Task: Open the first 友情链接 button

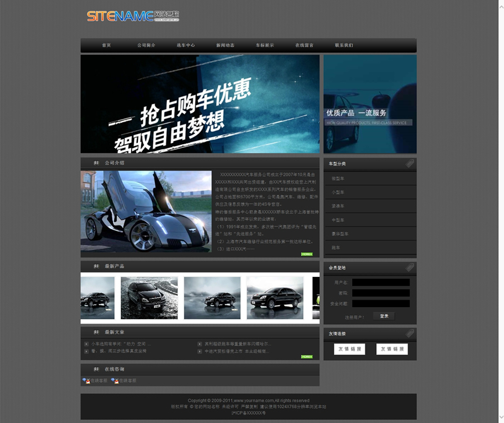Action: point(350,349)
